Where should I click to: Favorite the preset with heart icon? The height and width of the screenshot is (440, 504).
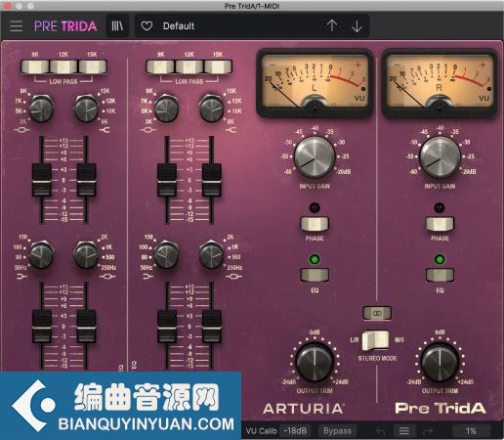(x=147, y=25)
